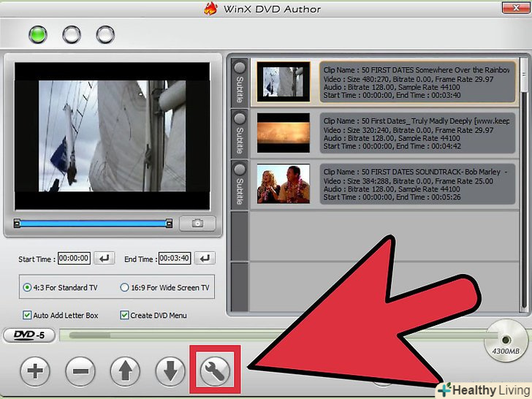532x399 pixels.
Task: Click the text End Time : 00:05:26
Action: pyautogui.click(x=428, y=197)
